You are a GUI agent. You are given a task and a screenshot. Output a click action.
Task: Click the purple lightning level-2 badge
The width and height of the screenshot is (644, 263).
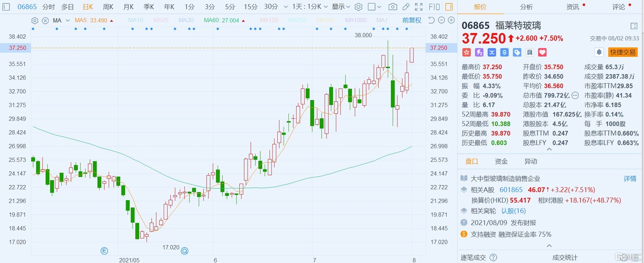[479, 52]
